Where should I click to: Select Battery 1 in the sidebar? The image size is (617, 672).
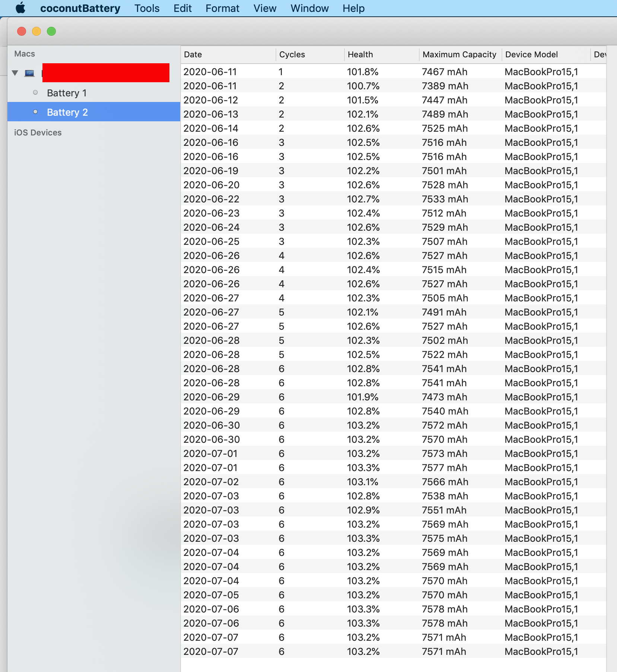pyautogui.click(x=94, y=93)
